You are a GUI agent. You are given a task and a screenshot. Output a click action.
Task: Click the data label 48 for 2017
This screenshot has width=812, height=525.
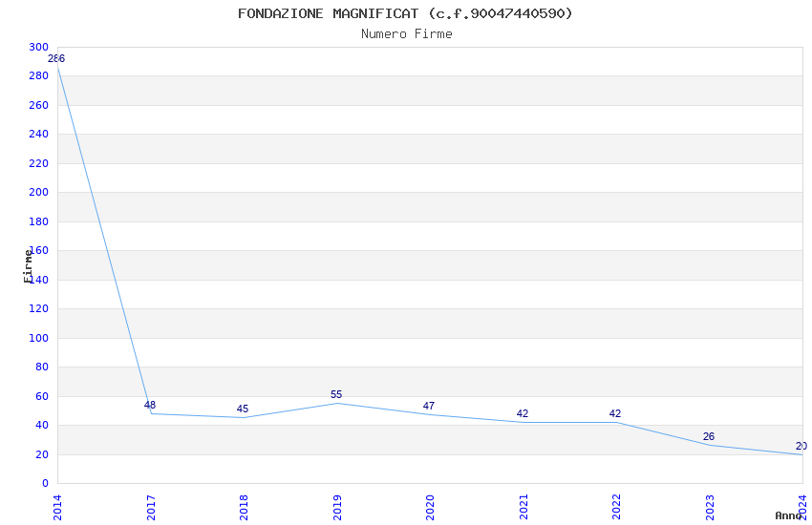150,405
